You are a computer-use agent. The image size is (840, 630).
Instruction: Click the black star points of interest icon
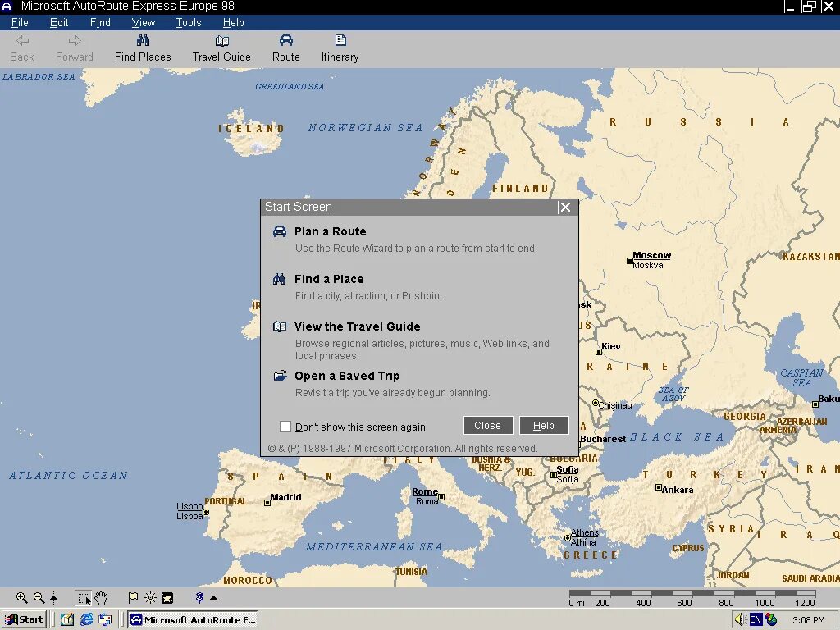click(167, 598)
